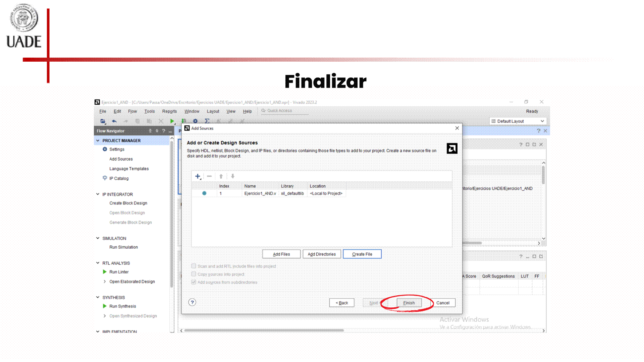Image resolution: width=644 pixels, height=362 pixels.
Task: Click the Undo arrow icon
Action: [114, 121]
